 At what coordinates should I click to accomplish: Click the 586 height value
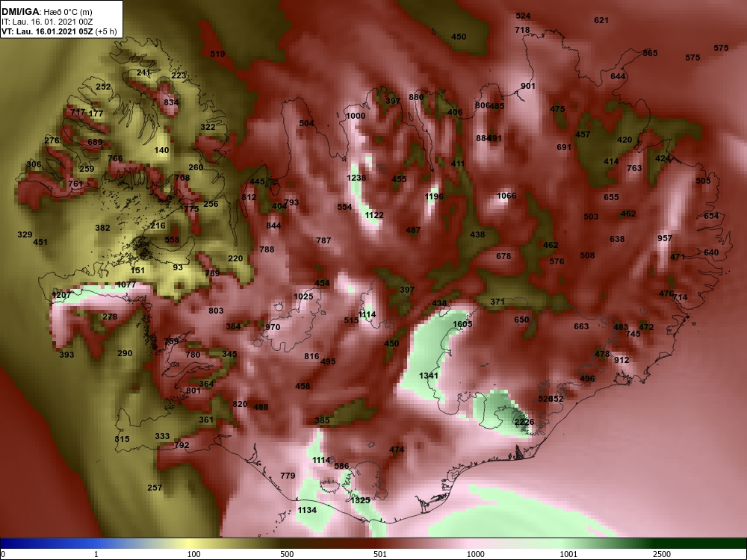point(341,466)
